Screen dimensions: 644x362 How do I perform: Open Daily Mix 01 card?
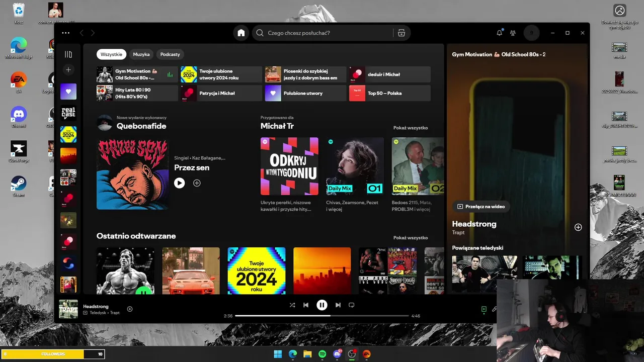pyautogui.click(x=355, y=166)
